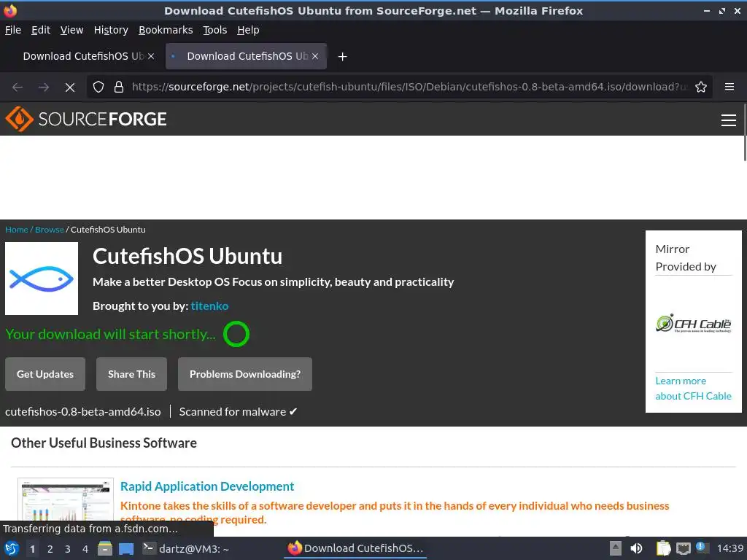Switch to virtual desktop 3

[68, 549]
